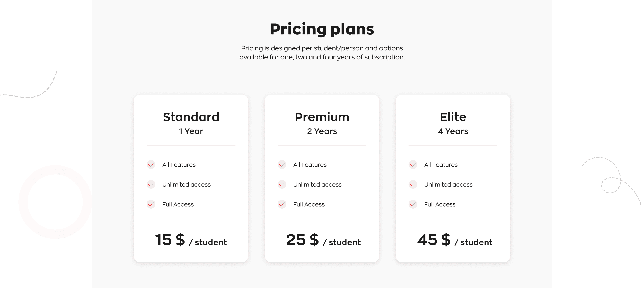The width and height of the screenshot is (644, 288).
Task: Click the Full Access checkmark in Standard plan
Action: (151, 204)
